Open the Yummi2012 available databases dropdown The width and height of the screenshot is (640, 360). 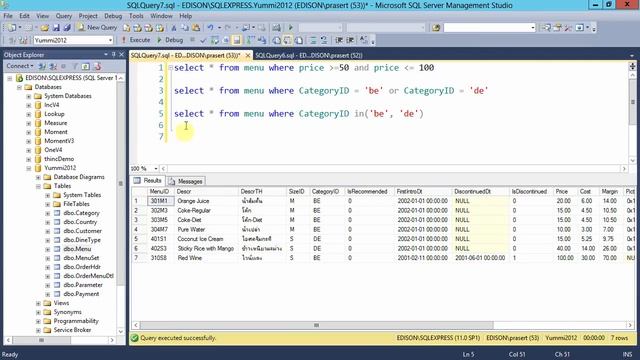[110, 40]
